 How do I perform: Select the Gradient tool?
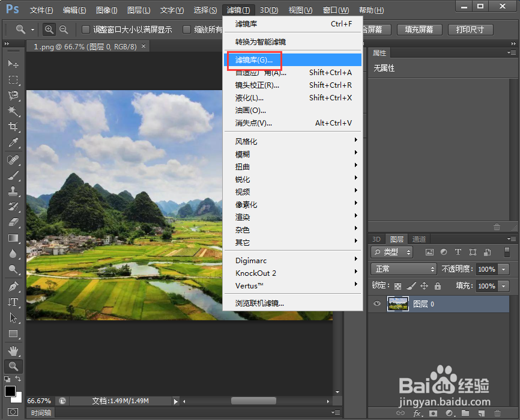click(x=13, y=238)
